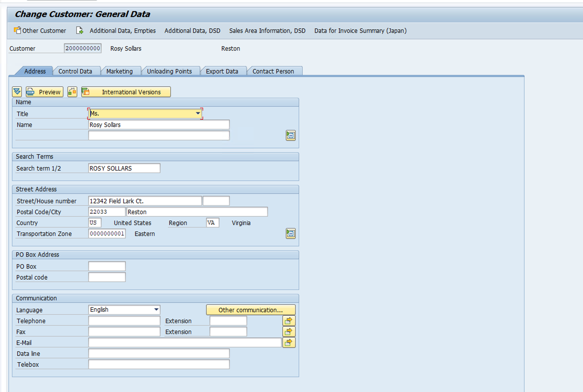Click the International Versions button label

pos(131,92)
